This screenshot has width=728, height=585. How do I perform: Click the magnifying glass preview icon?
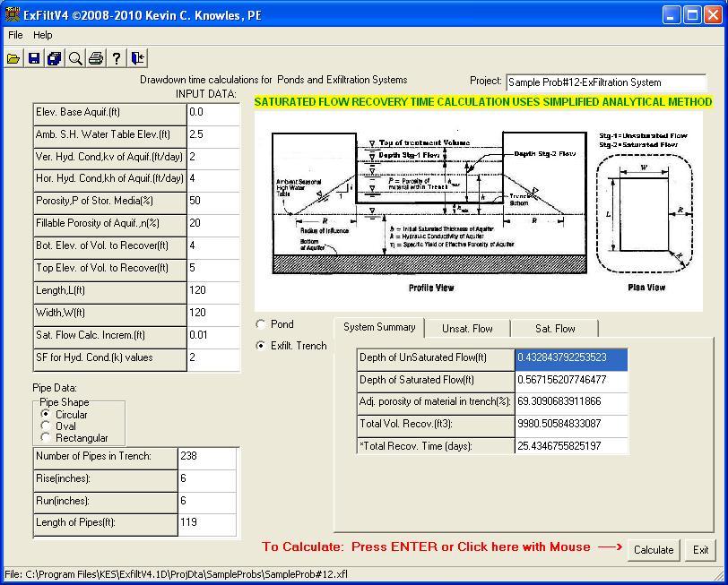point(75,58)
